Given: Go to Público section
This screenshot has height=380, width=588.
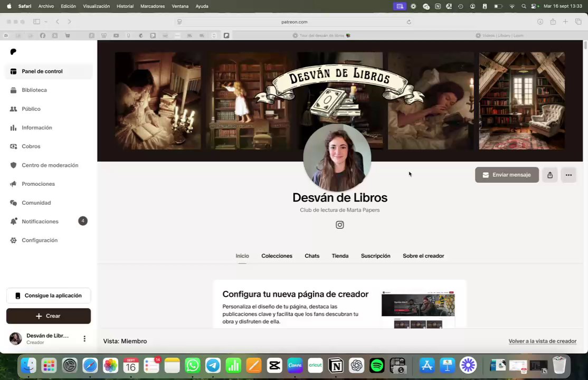Looking at the screenshot, I should click(x=49, y=109).
